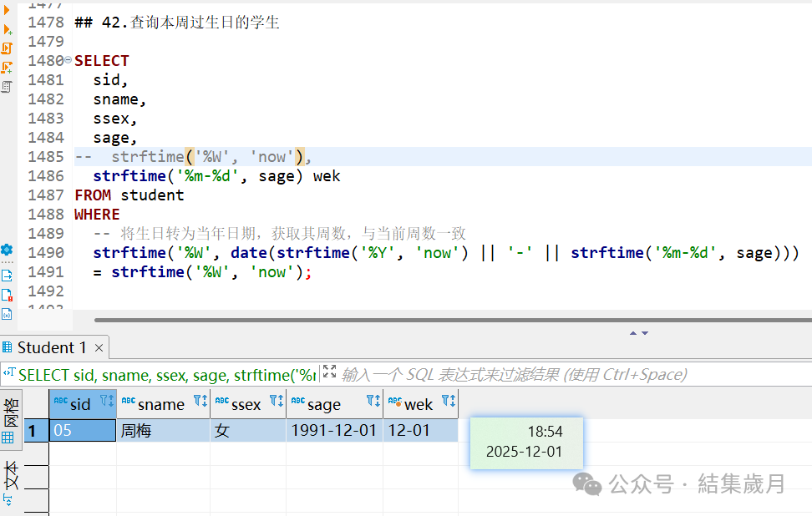
Task: Click the panel minimize down arrow
Action: pos(645,333)
